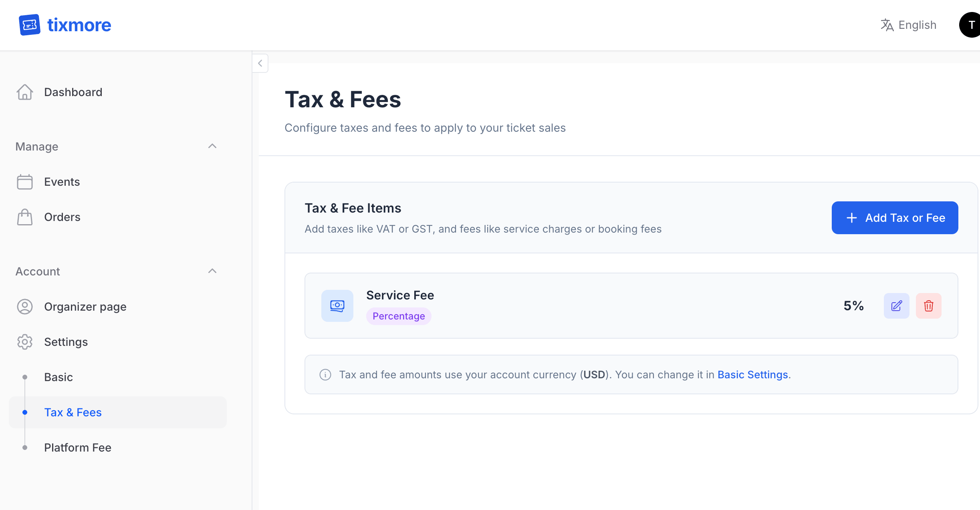Collapse the Account section
980x510 pixels.
[213, 271]
